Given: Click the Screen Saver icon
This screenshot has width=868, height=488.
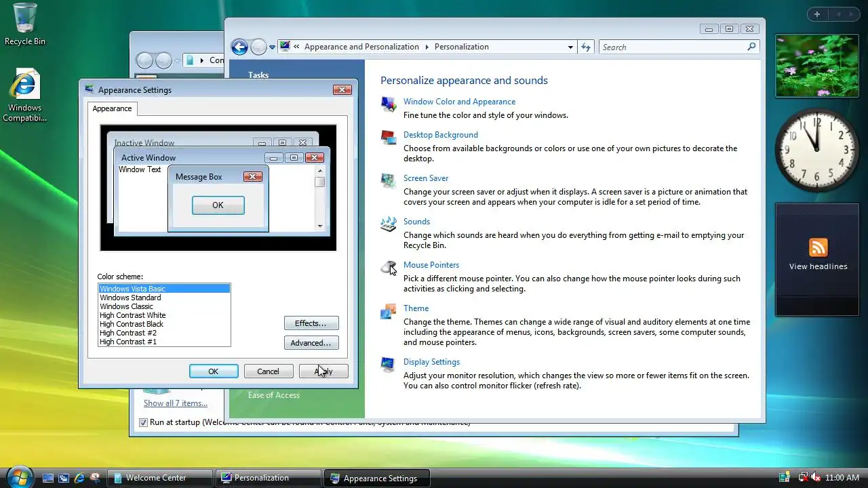Looking at the screenshot, I should pyautogui.click(x=389, y=180).
